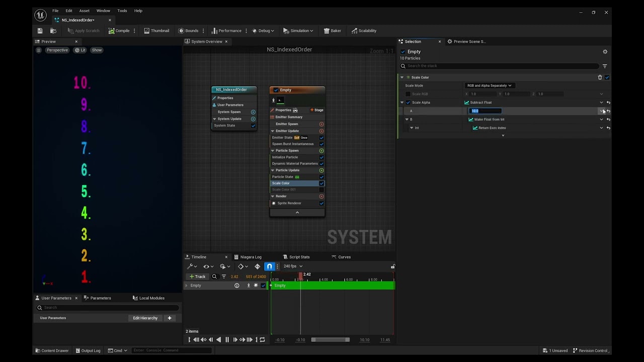Image resolution: width=644 pixels, height=362 pixels.
Task: Add a module to Particle Update
Action: [x=321, y=170]
